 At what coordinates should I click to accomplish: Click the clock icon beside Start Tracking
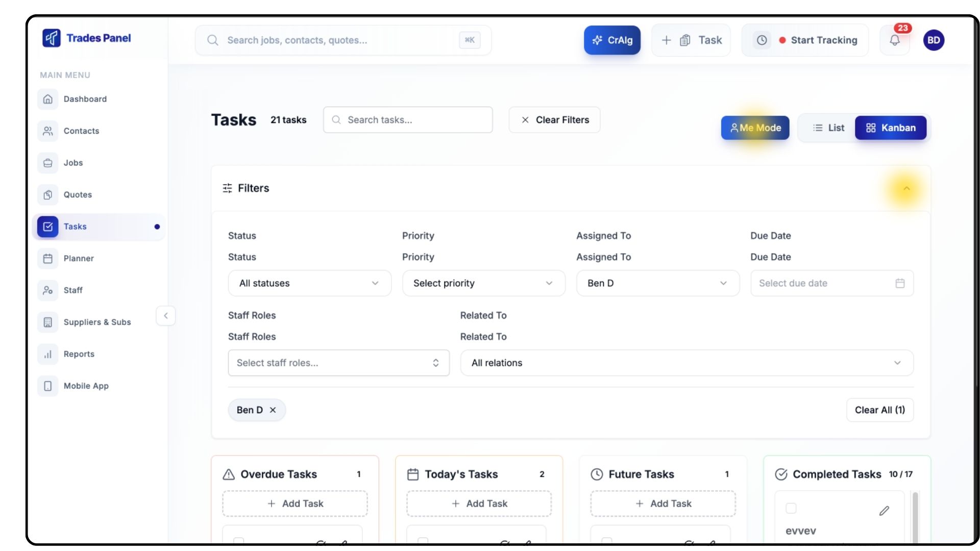(762, 40)
